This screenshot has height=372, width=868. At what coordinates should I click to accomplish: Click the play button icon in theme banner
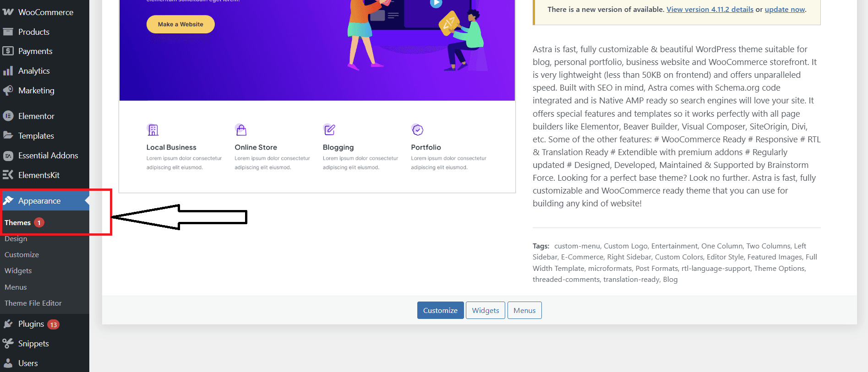pyautogui.click(x=436, y=3)
